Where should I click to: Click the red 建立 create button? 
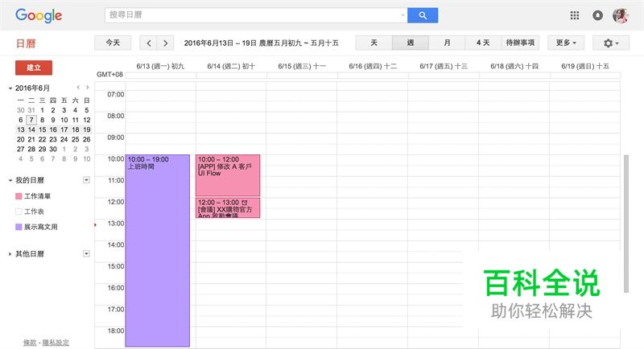point(34,68)
